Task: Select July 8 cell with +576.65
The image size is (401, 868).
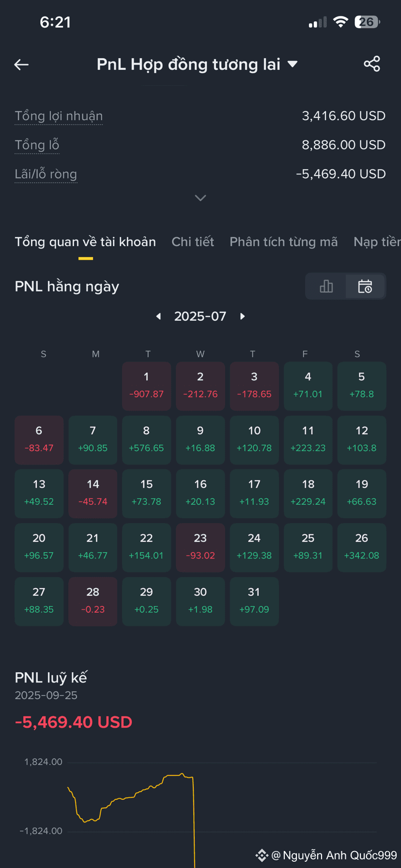Action: click(146, 440)
